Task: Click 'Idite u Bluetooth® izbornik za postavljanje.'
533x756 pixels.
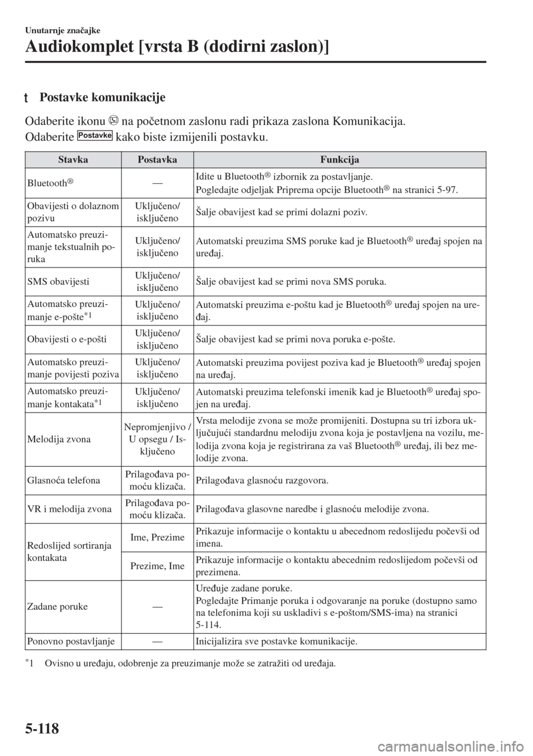Action: point(284,177)
